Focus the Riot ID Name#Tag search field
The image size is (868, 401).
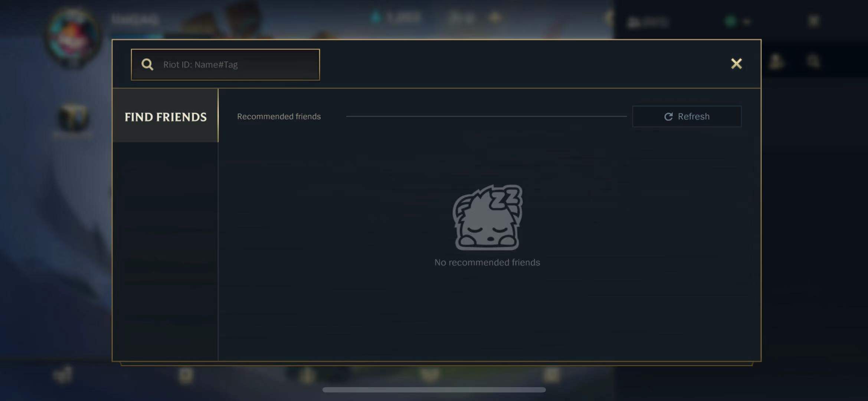225,65
